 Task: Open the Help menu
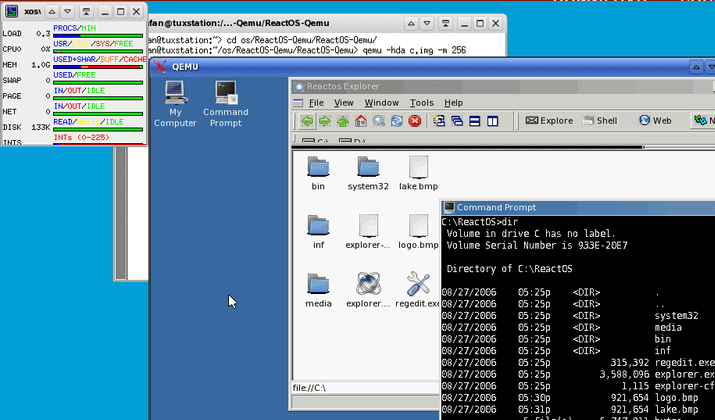coord(453,103)
